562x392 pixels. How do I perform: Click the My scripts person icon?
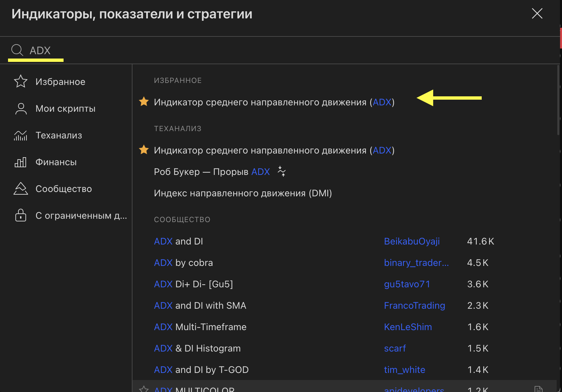[x=21, y=108]
